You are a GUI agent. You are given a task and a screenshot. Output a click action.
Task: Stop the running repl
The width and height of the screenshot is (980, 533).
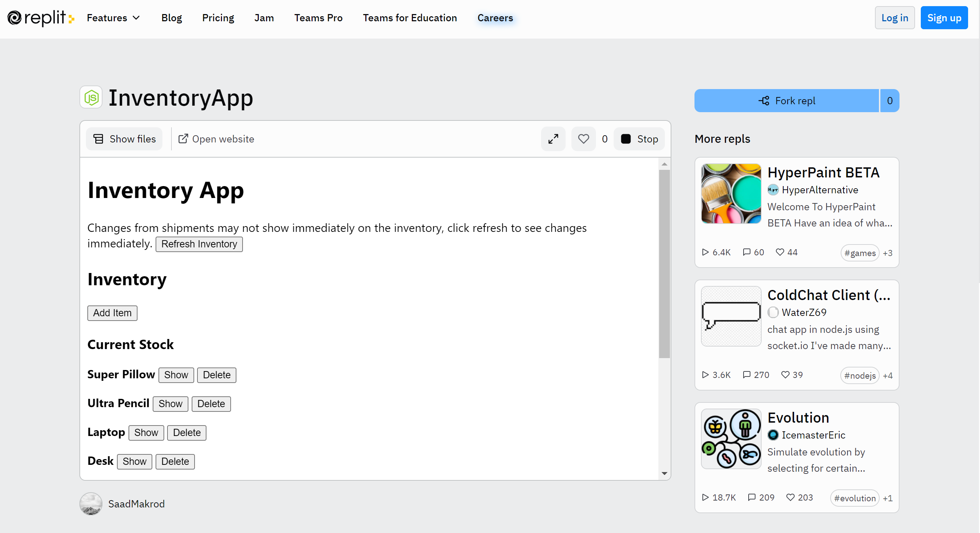tap(640, 139)
